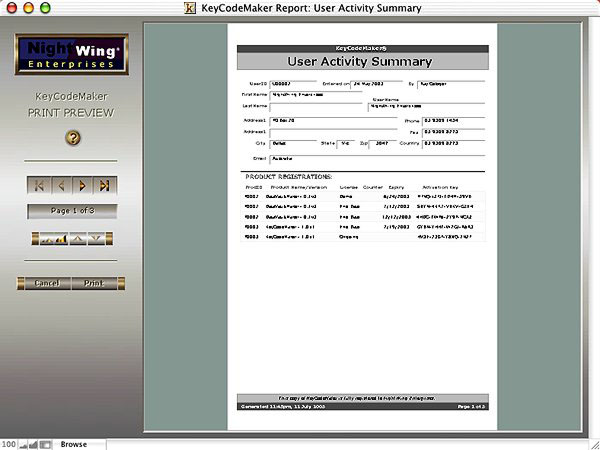This screenshot has width=600, height=450.
Task: Zoom in using the large mountains icon
Action: pyautogui.click(x=61, y=239)
